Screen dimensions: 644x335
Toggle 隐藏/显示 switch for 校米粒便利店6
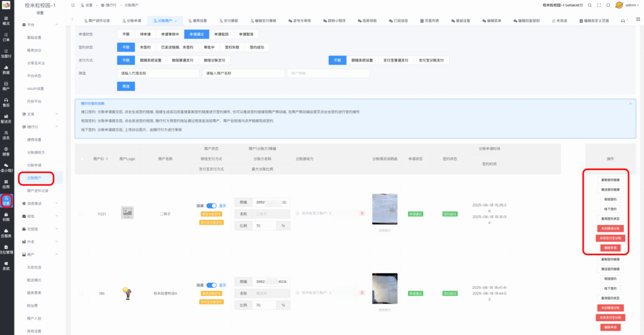tap(211, 285)
